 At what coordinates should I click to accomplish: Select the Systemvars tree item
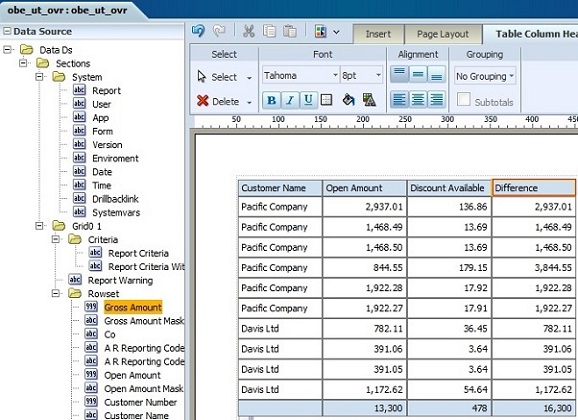(x=116, y=213)
